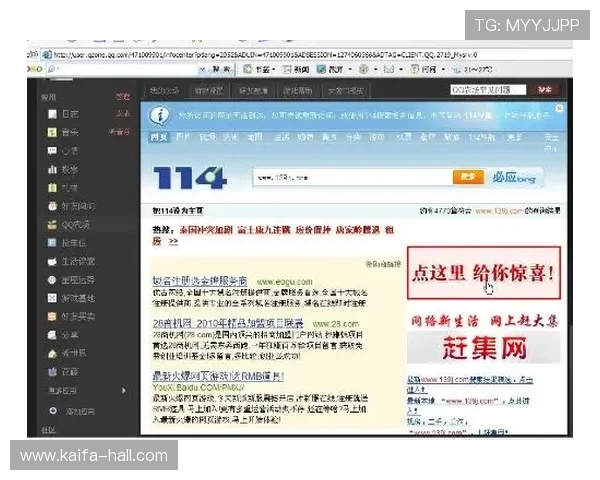Image resolution: width=600 pixels, height=480 pixels.
Task: Click the >> more hot searches link
Action: 173,241
